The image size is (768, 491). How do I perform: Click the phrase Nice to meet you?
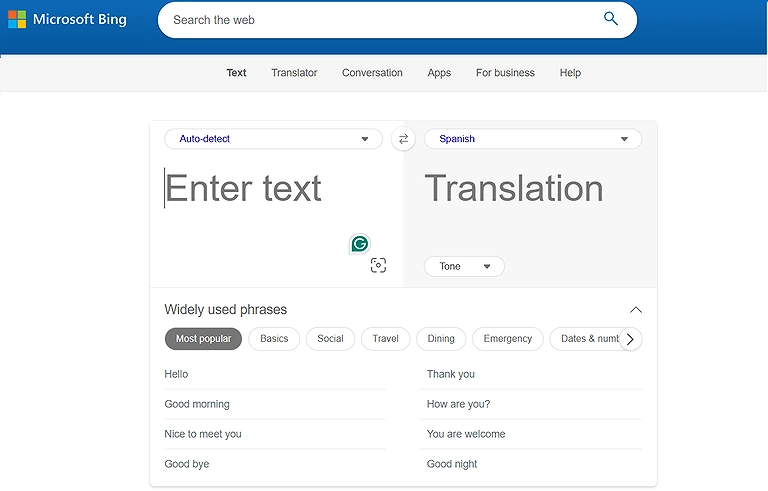(x=203, y=434)
